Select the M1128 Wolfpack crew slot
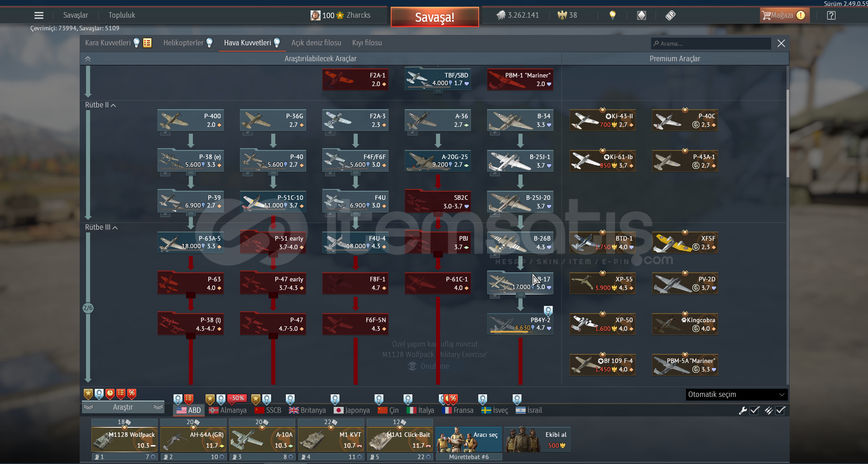 [125, 440]
